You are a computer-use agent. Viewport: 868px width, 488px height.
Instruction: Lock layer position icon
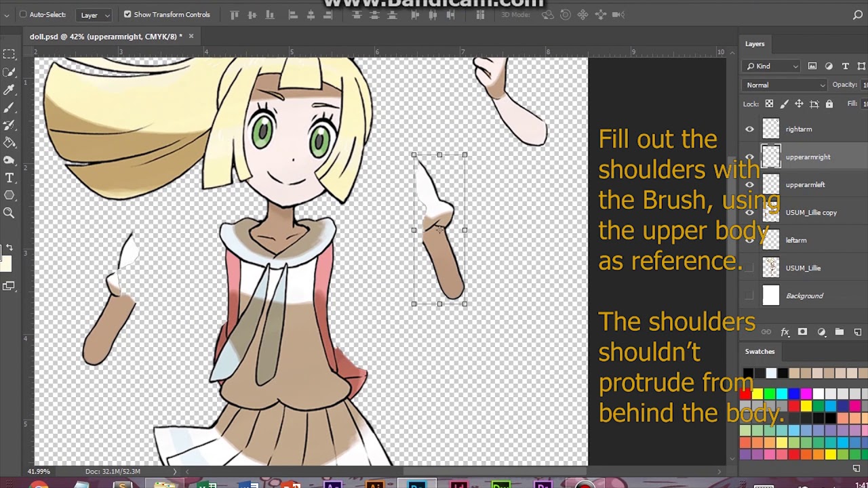coord(799,104)
